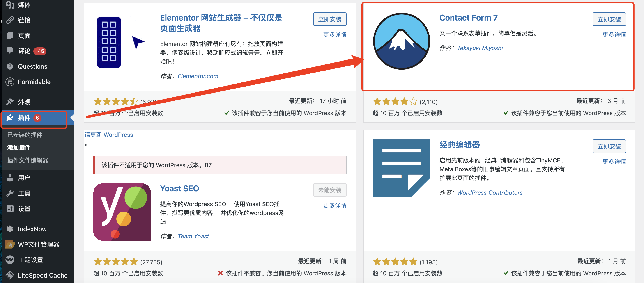Open author link Elementor.com

[x=198, y=76]
